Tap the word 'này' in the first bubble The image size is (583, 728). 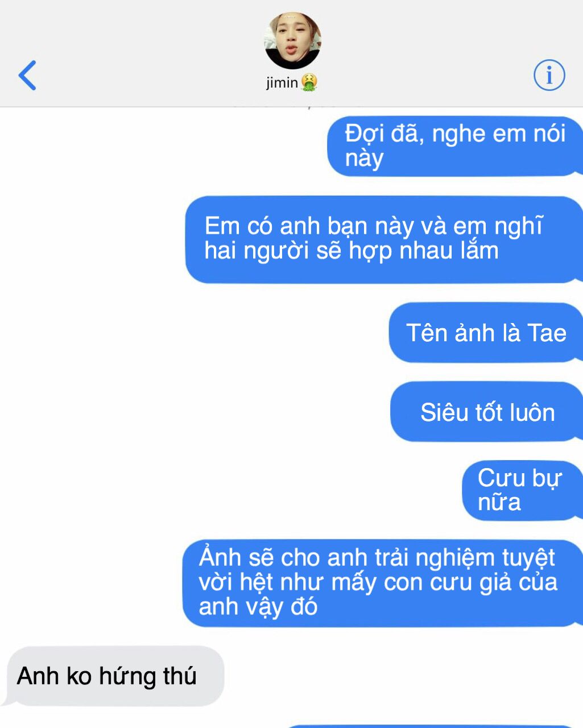(364, 158)
